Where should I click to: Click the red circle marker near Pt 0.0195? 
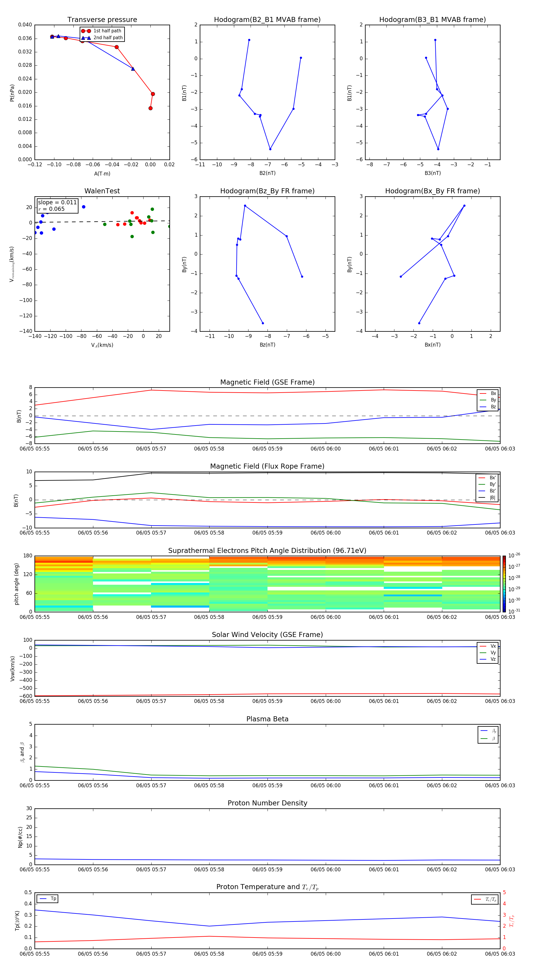pyautogui.click(x=153, y=94)
